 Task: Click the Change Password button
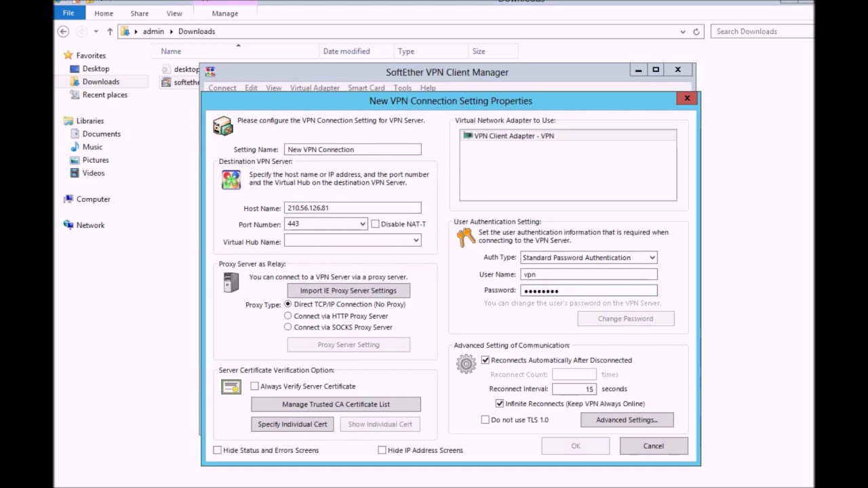626,319
